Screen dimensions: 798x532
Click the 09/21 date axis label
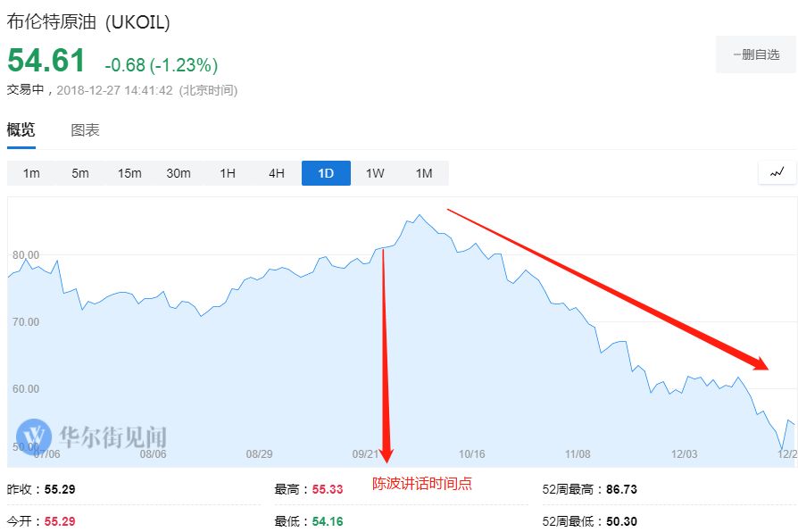click(365, 453)
